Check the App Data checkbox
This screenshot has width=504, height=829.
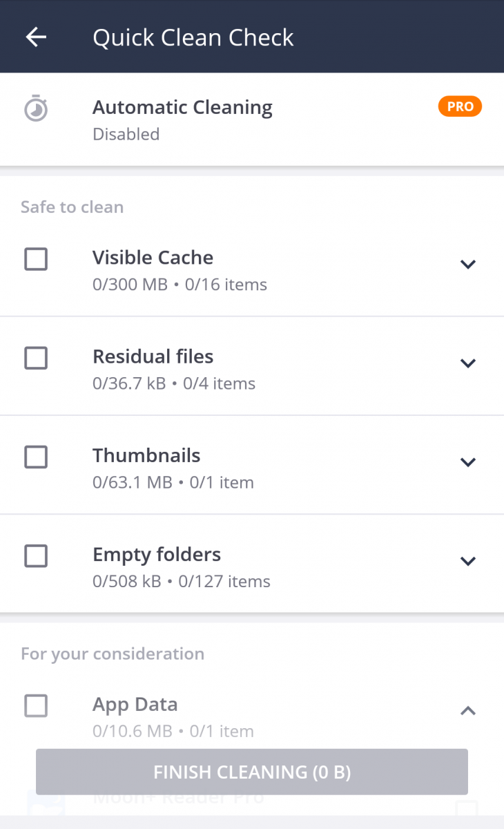[36, 705]
